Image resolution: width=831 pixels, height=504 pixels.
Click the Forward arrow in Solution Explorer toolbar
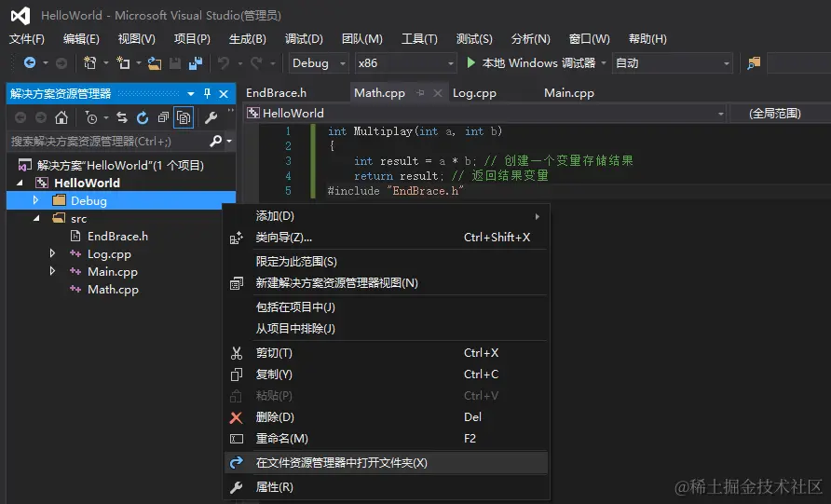click(x=41, y=117)
